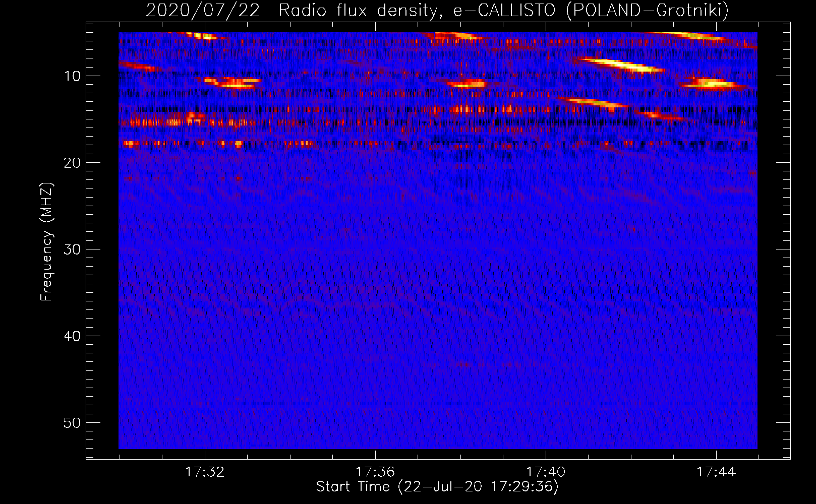816x504 pixels.
Task: Click the '17:36' time tick label
Action: click(375, 472)
